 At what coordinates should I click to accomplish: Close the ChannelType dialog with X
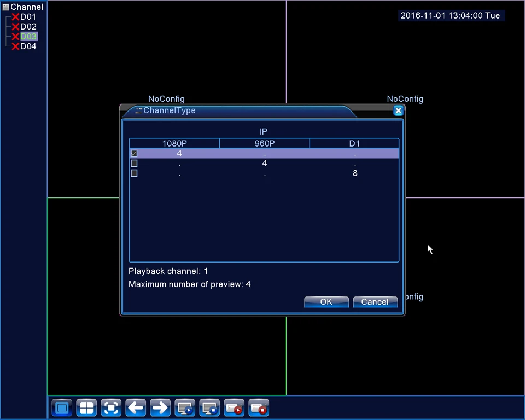[x=399, y=110]
